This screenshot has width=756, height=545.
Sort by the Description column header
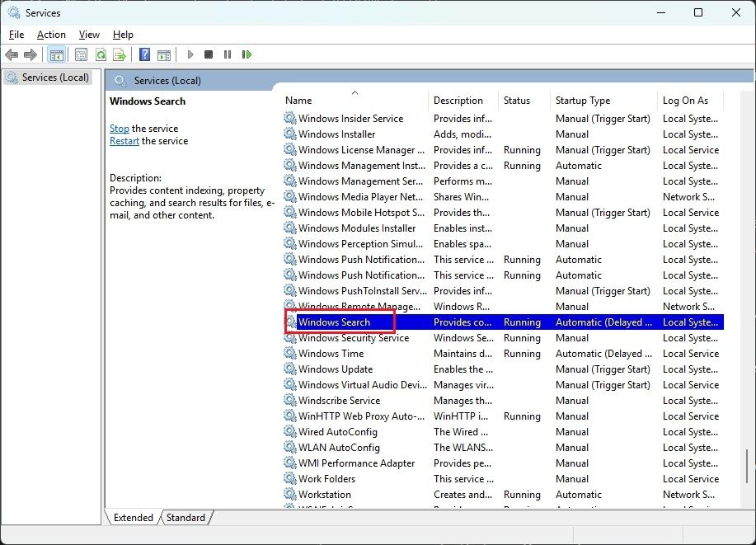point(463,101)
